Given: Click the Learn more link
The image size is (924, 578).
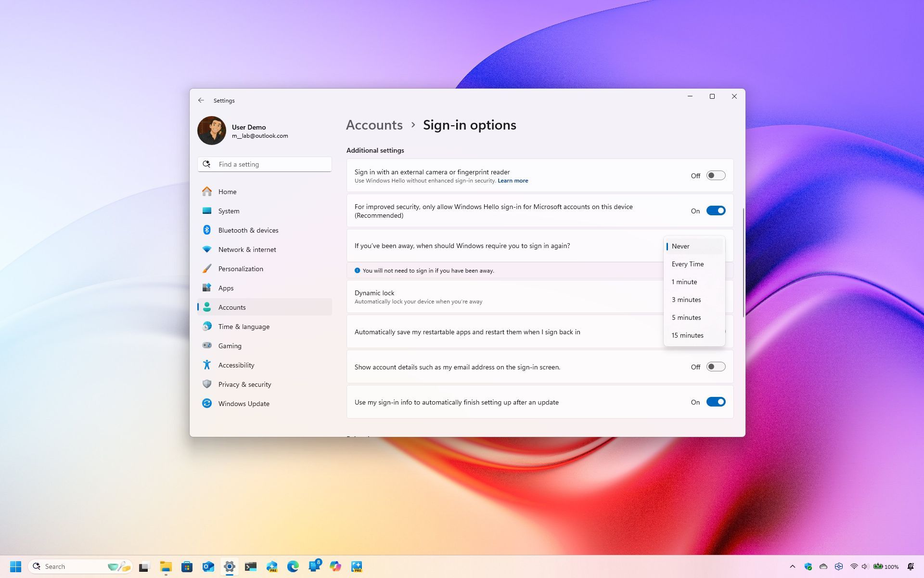Looking at the screenshot, I should click(513, 181).
